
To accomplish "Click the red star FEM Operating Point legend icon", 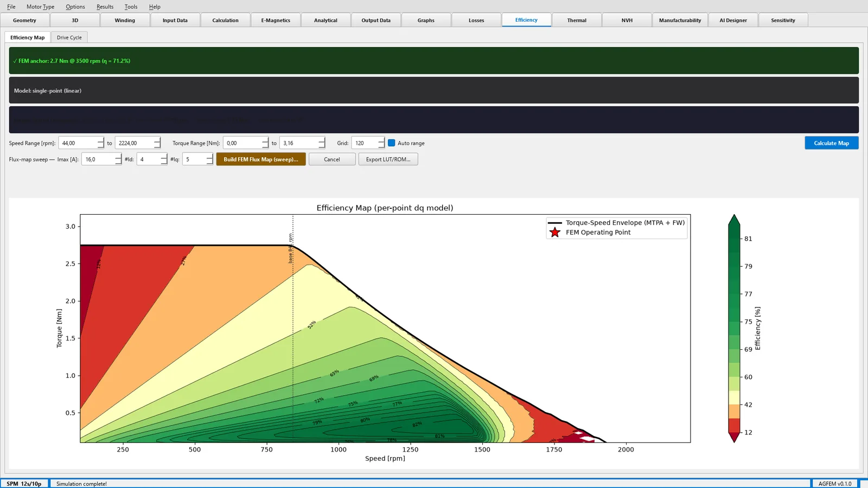I will coord(554,233).
